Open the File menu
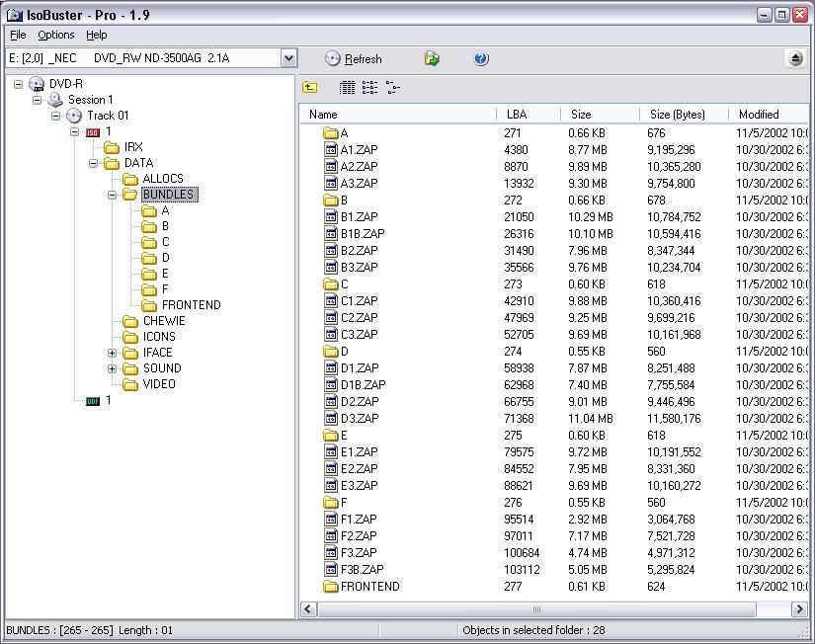 click(18, 35)
